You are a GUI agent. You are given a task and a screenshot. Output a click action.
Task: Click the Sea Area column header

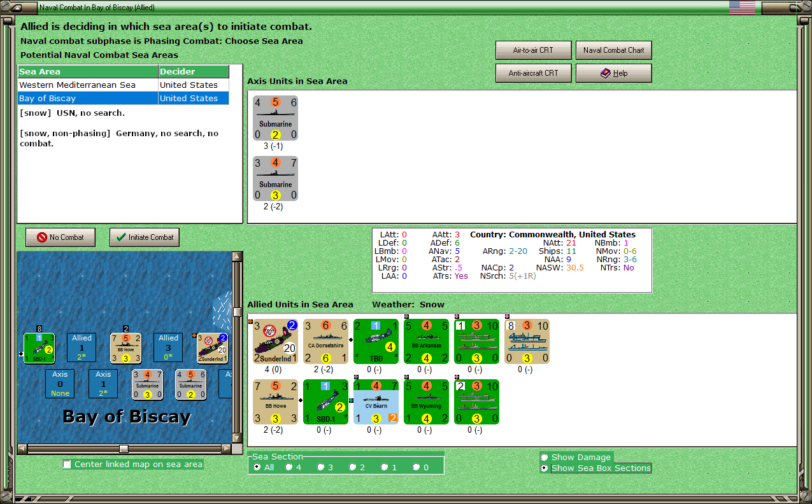click(88, 71)
